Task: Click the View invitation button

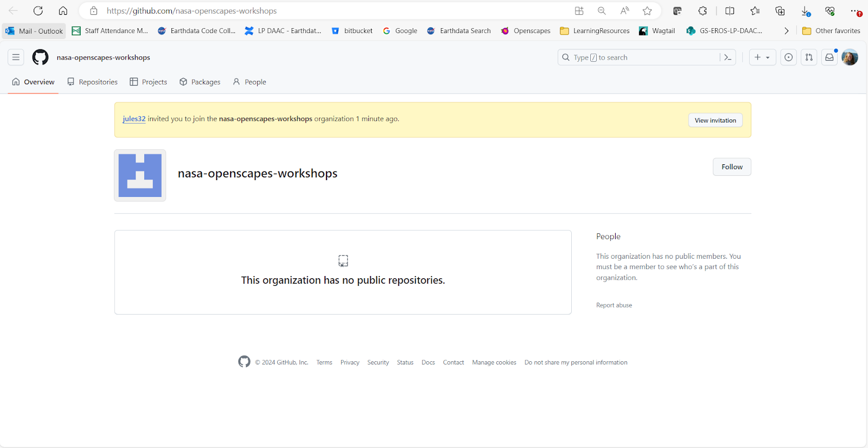Action: [715, 120]
